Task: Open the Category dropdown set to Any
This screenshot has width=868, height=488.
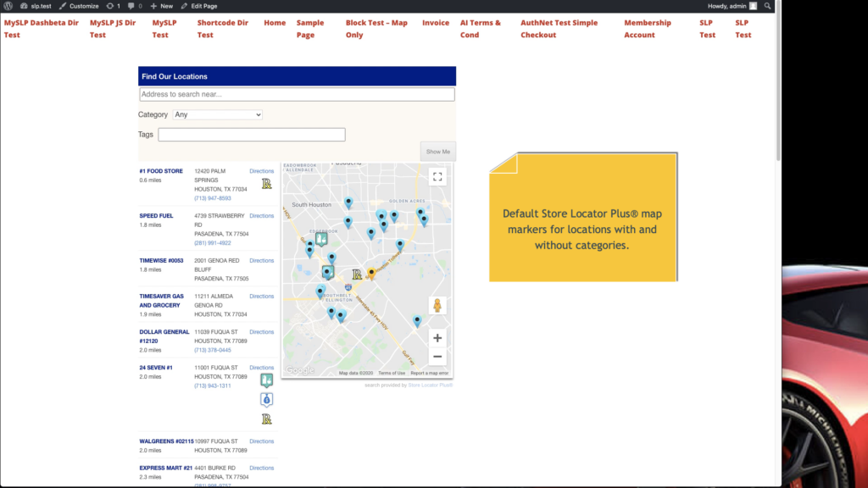Action: (218, 114)
